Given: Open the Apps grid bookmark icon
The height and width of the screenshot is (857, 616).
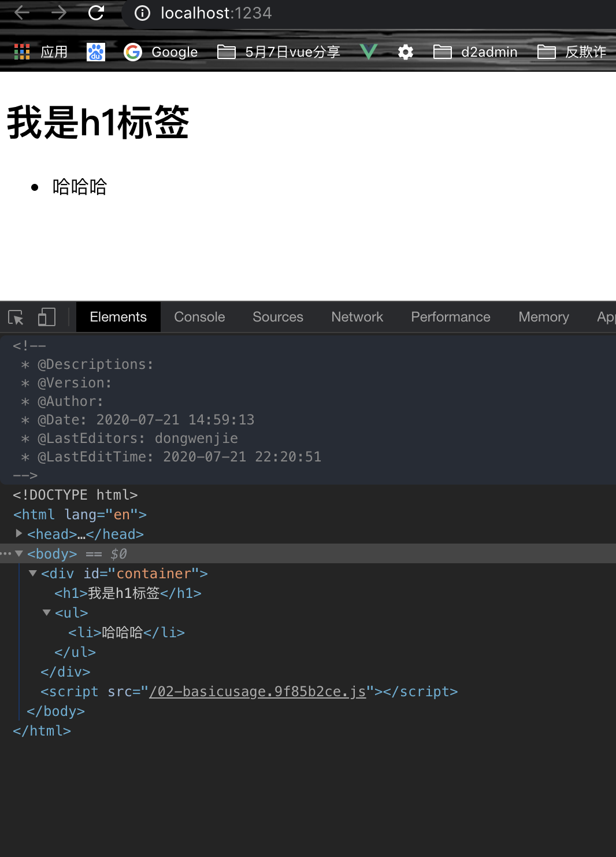Looking at the screenshot, I should 22,52.
